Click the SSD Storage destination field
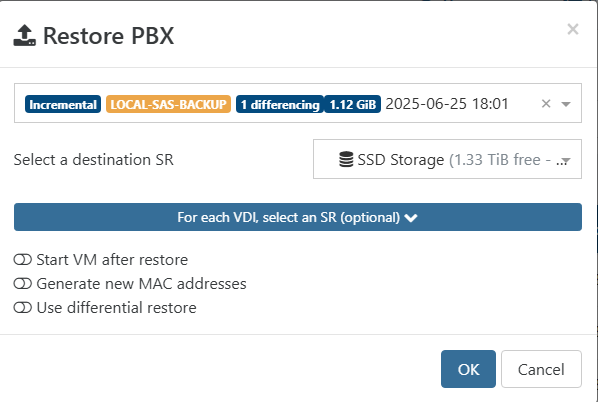 tap(447, 159)
